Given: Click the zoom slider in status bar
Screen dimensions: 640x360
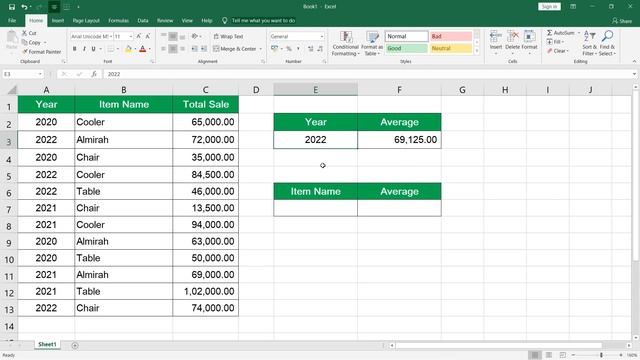Looking at the screenshot, I should [600, 355].
